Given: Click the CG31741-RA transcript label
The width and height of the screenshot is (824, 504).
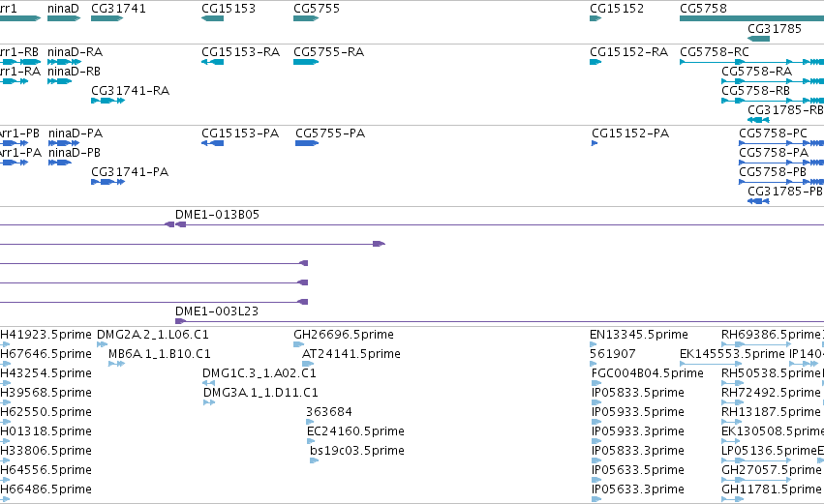Looking at the screenshot, I should 131,91.
